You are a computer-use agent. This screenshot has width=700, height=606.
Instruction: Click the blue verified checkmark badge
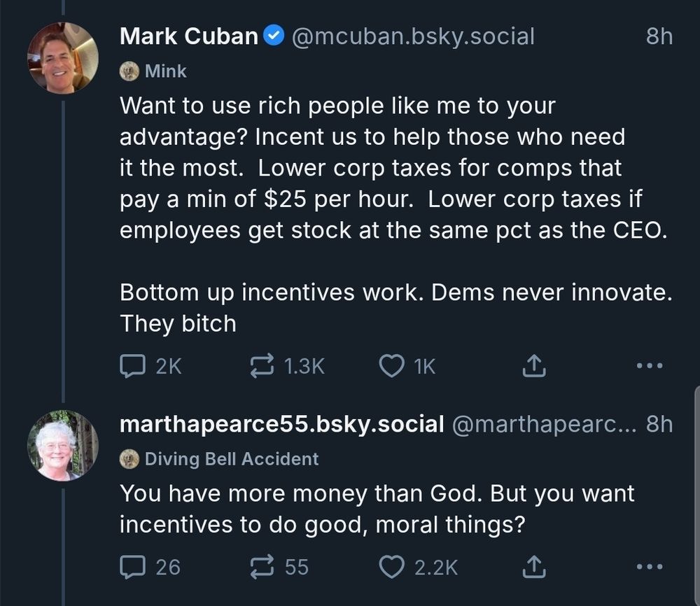274,36
